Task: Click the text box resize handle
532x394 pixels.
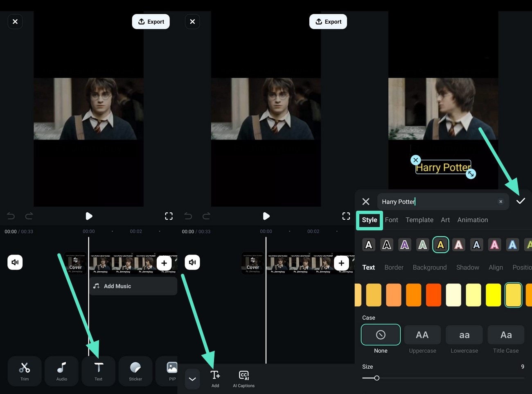Action: coord(471,174)
